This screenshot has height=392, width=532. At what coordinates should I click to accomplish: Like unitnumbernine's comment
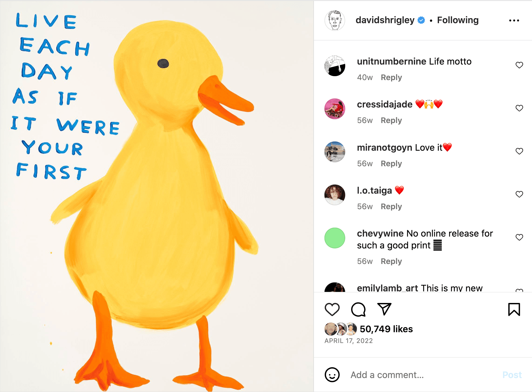pos(519,65)
